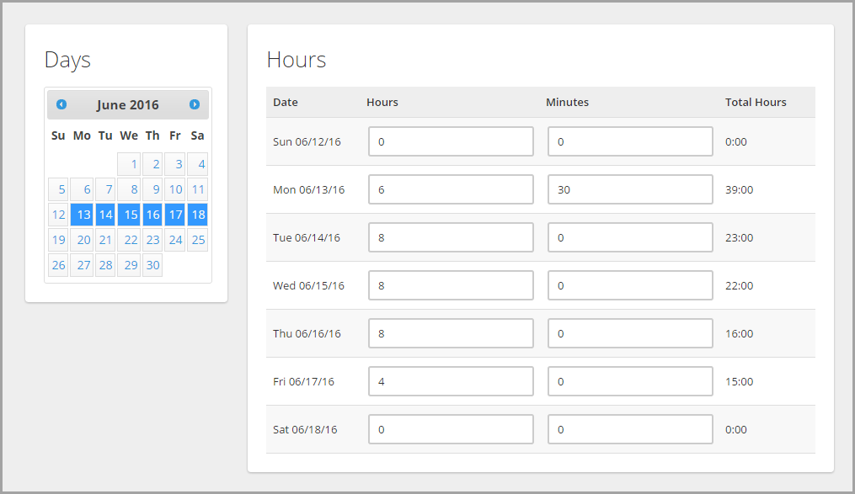
Task: Select June 16 highlighted date
Action: click(152, 214)
